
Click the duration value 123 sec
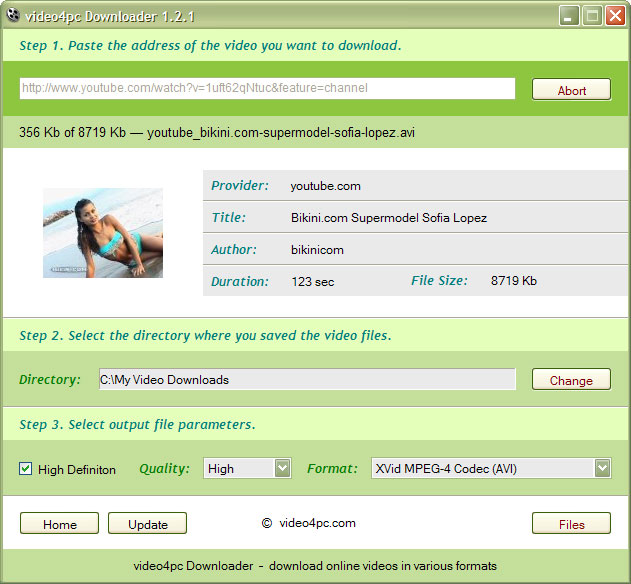[313, 281]
